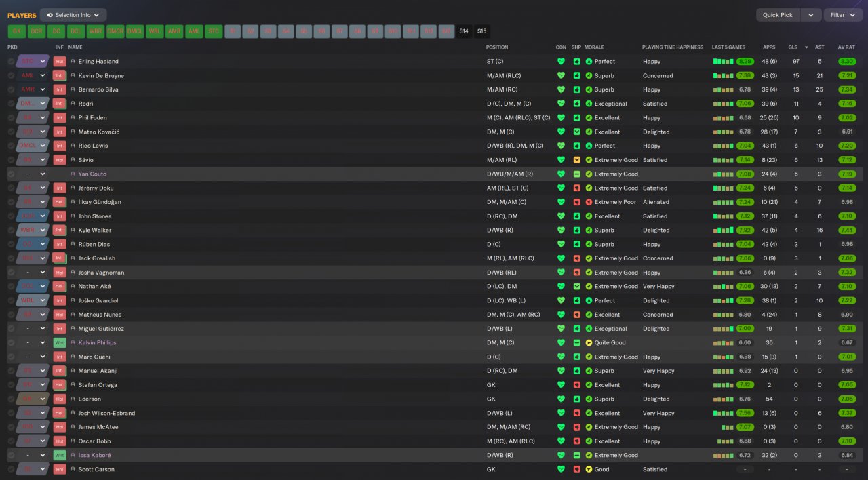Viewport: 868px width, 480px height.
Task: Click Joško Gvardiol's Perfect morale icon
Action: click(x=589, y=300)
